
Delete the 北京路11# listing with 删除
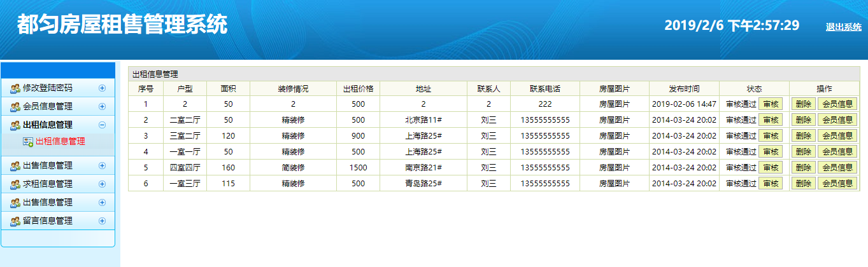tap(804, 120)
